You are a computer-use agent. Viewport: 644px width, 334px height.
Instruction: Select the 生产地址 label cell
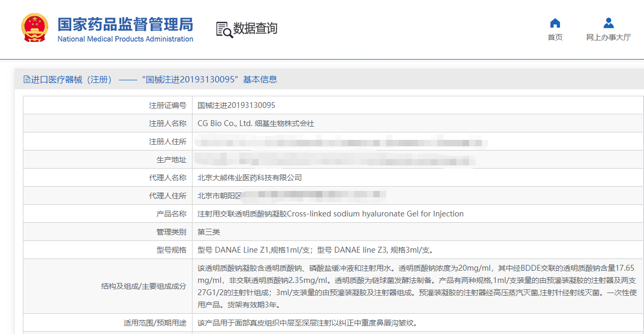107,160
